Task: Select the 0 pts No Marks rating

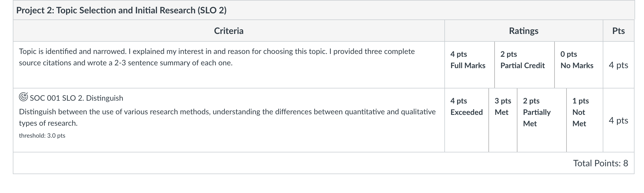Action: [579, 65]
